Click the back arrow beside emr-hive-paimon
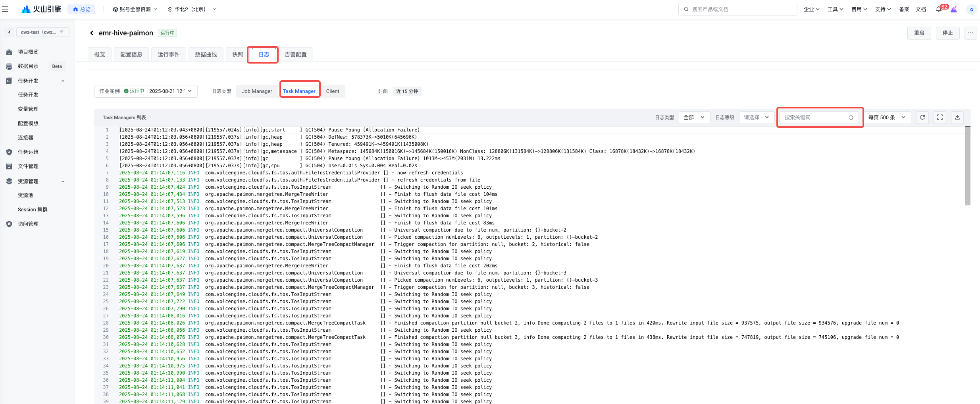The height and width of the screenshot is (404, 980). [x=92, y=33]
